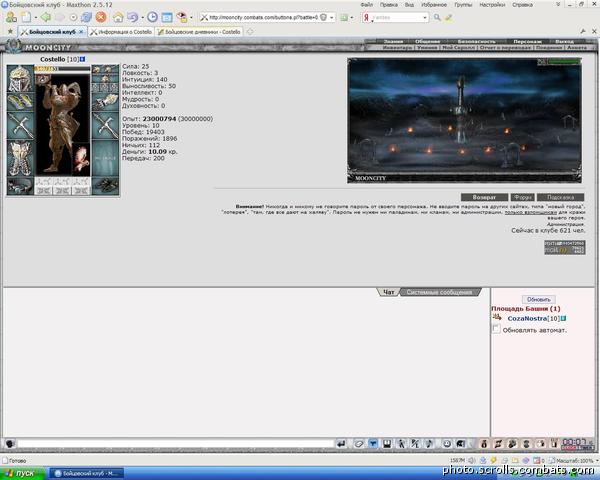
Task: Click the pet image beside the character
Action: tap(81, 160)
